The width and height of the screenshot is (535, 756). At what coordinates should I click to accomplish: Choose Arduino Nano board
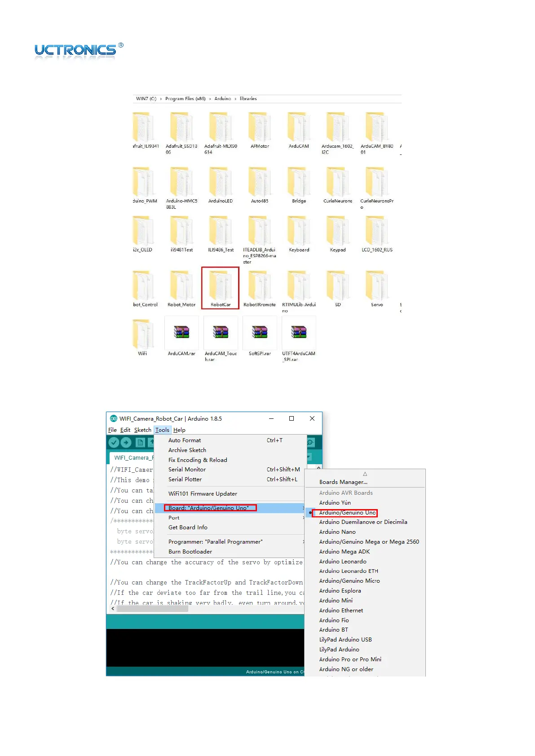[337, 532]
